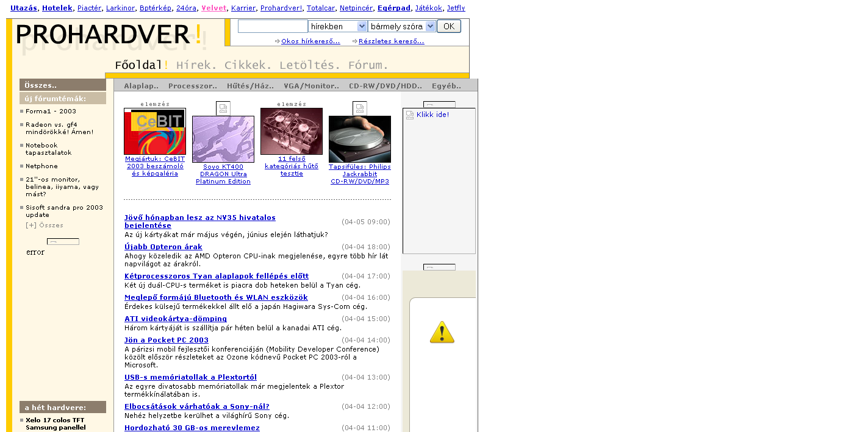
Task: Click the broken image icon above Soyo KT400
Action: tap(223, 108)
